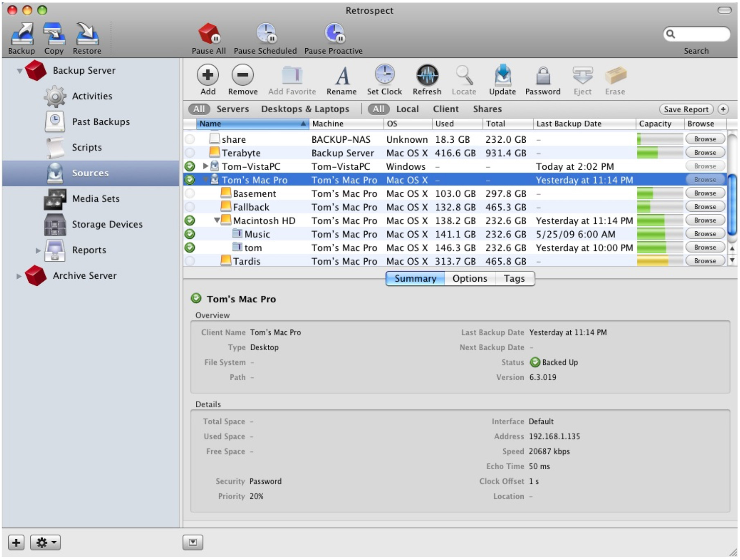This screenshot has height=560, width=740.
Task: Browse the Terabyte volume
Action: 705,153
